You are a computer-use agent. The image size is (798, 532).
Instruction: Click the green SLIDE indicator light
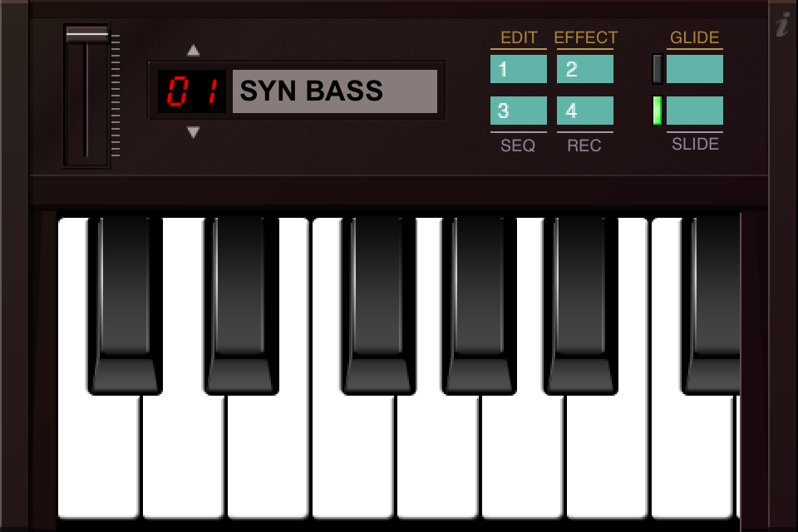click(657, 111)
